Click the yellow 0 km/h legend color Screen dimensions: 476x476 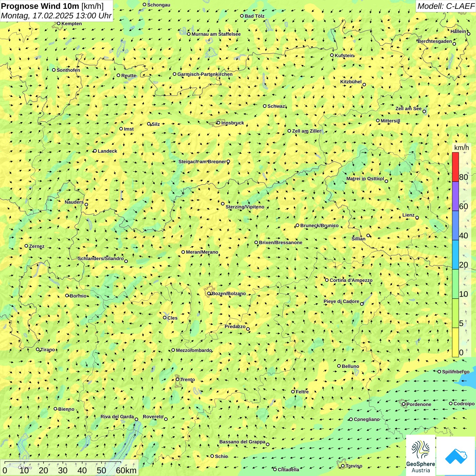click(x=455, y=342)
